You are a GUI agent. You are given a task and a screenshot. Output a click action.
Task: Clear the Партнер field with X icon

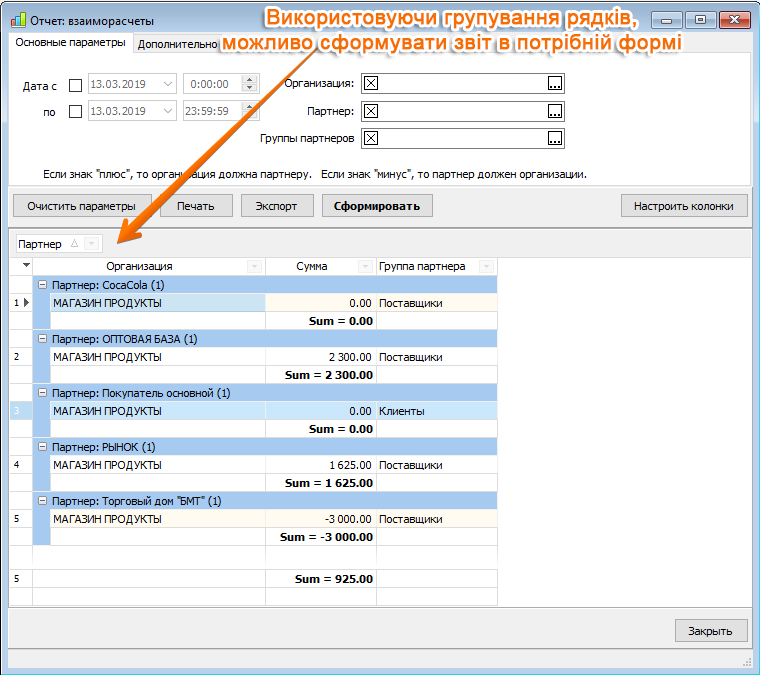371,111
